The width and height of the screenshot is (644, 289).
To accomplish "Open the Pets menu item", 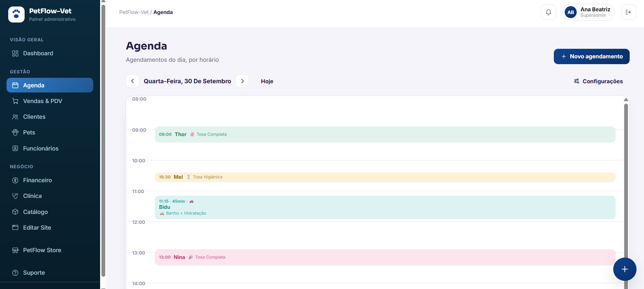I will coord(50,132).
